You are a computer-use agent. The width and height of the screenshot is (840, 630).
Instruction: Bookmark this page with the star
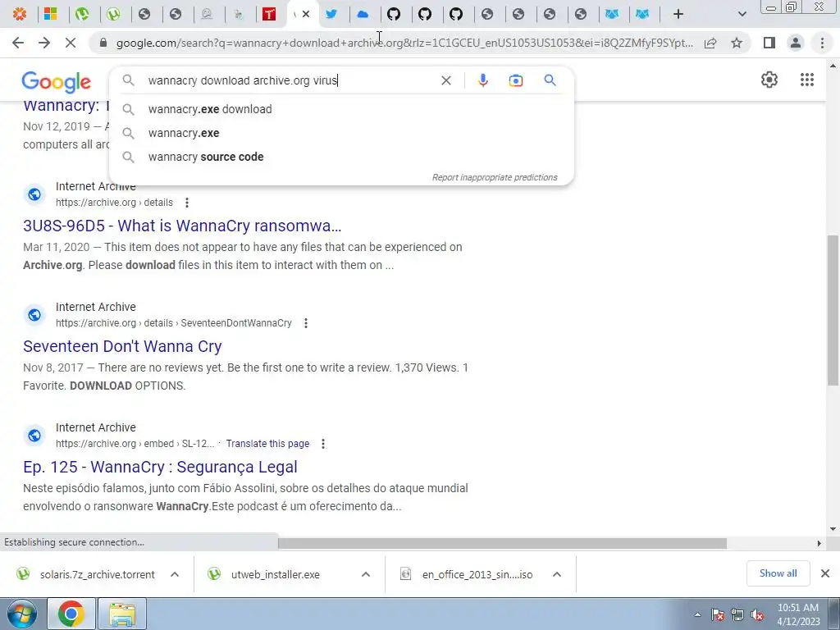tap(737, 43)
